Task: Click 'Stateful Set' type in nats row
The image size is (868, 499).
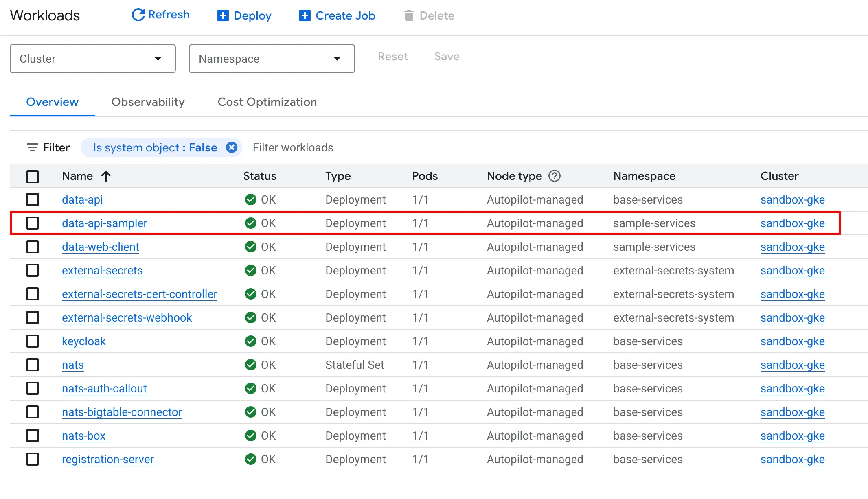Action: [355, 365]
